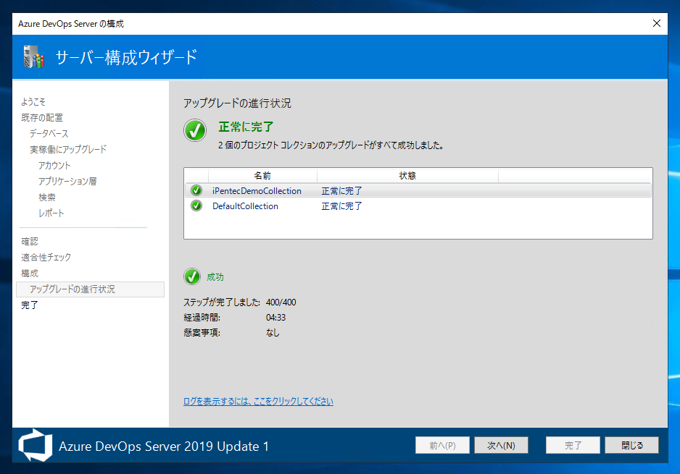The image size is (680, 474).
Task: Click the 次へ(N) button
Action: (x=501, y=445)
